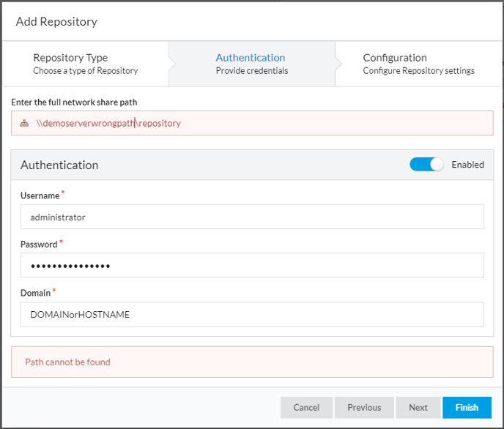Screen dimensions: 504x429
Task: Click the Previous button
Action: click(x=364, y=408)
